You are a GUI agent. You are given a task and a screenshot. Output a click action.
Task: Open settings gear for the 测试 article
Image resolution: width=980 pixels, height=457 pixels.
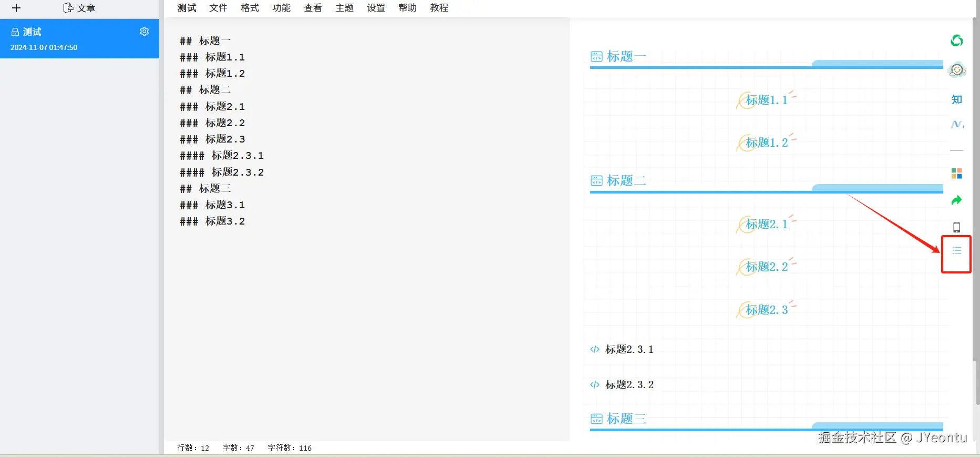145,32
